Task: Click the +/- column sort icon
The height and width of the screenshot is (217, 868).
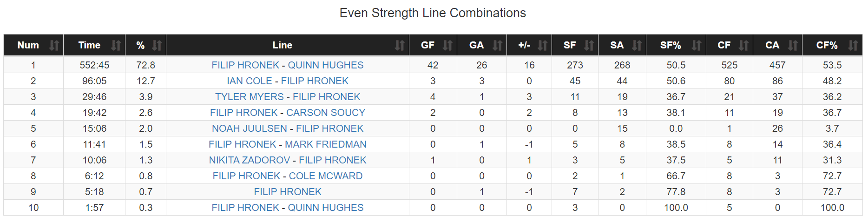Action: (543, 45)
